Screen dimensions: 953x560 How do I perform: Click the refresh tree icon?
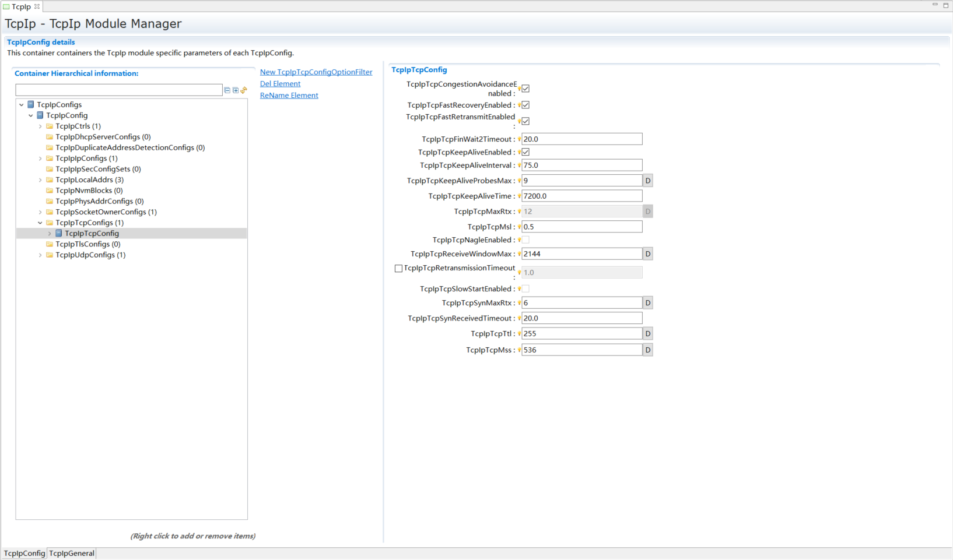tap(244, 90)
